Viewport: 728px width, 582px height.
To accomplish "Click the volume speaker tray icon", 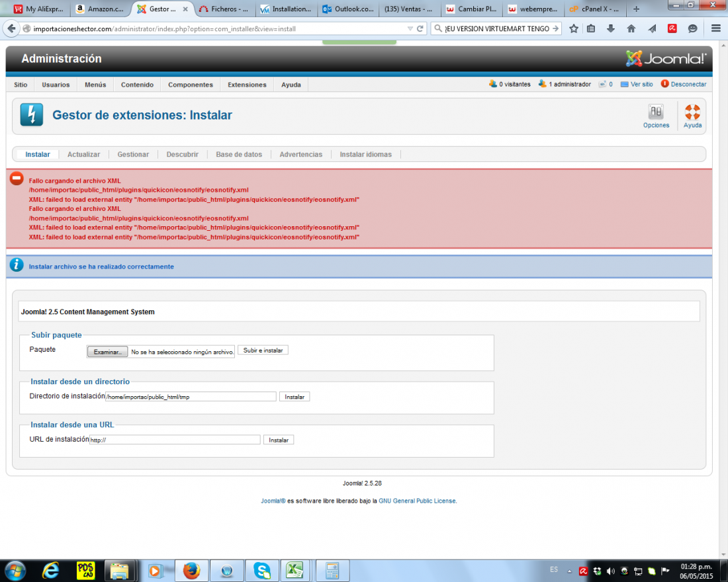I will pos(611,571).
